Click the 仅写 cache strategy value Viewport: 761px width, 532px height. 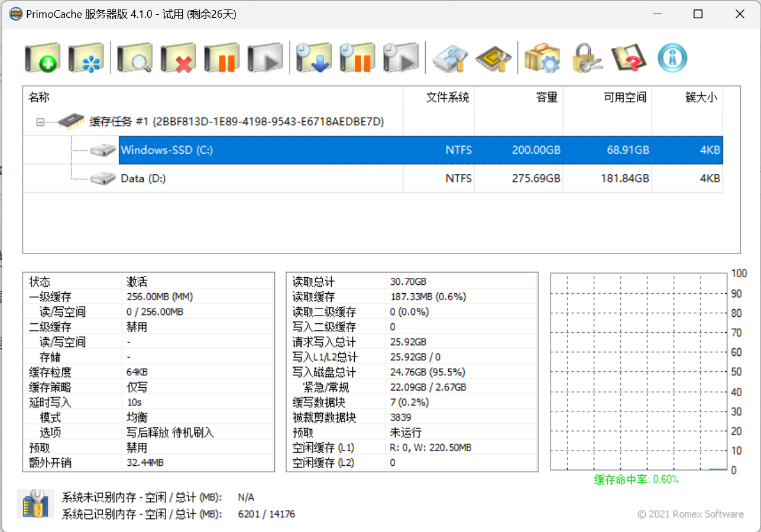pos(137,387)
